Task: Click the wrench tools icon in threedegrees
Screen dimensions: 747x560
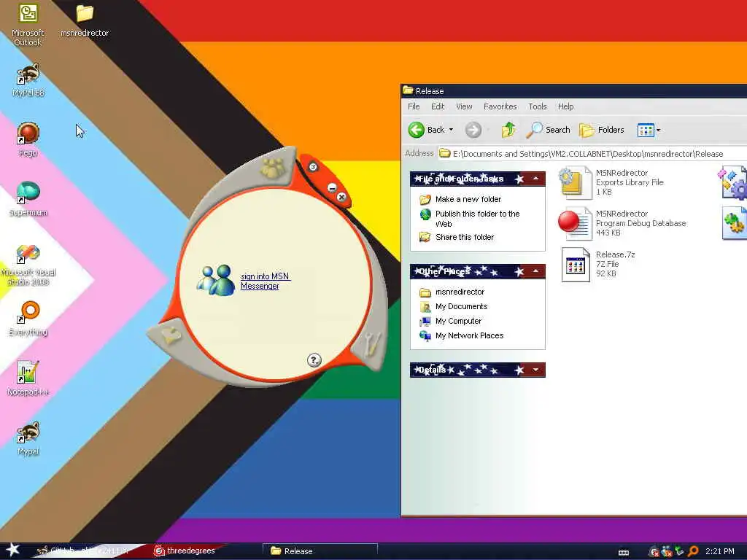Action: pyautogui.click(x=371, y=344)
